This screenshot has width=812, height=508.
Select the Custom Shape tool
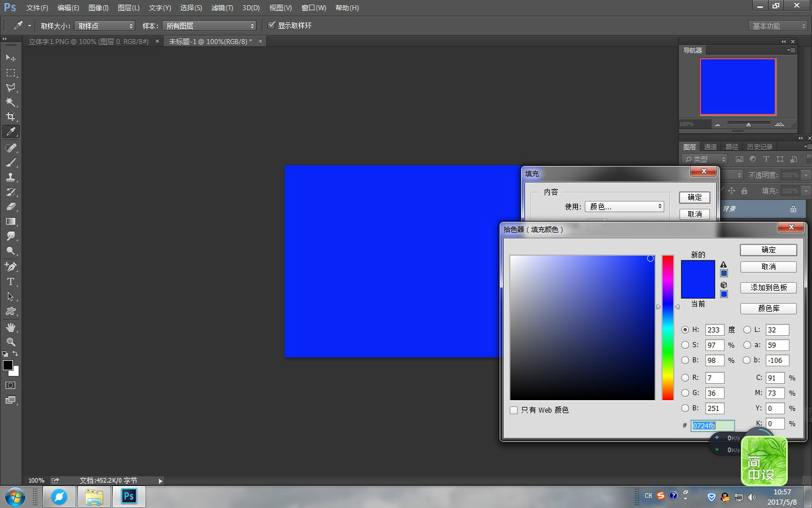(11, 311)
